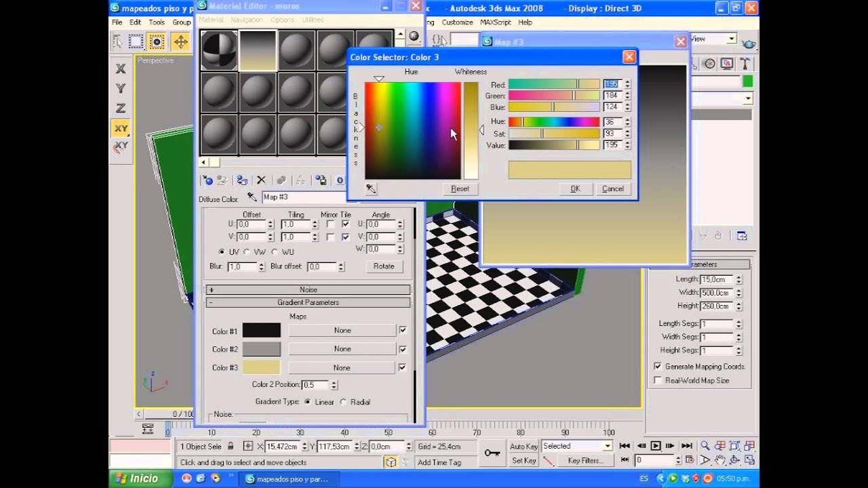
Task: Click the eyedropper in Color Selector
Action: coord(371,188)
